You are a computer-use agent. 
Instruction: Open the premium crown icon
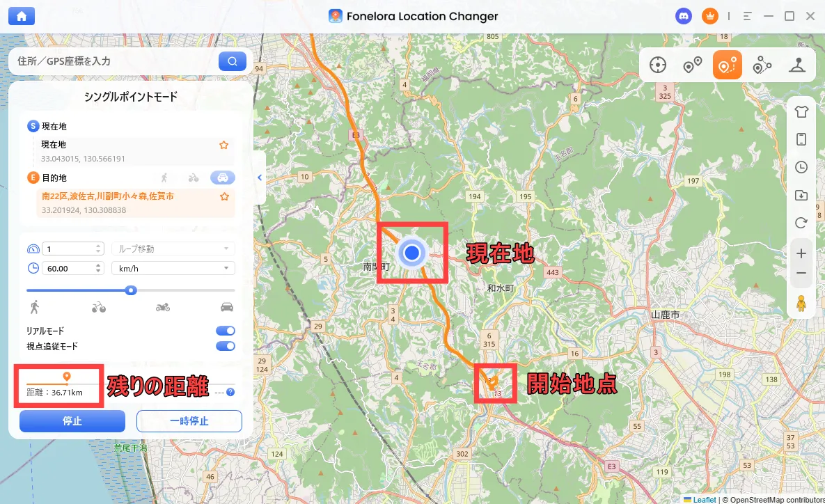coord(709,16)
